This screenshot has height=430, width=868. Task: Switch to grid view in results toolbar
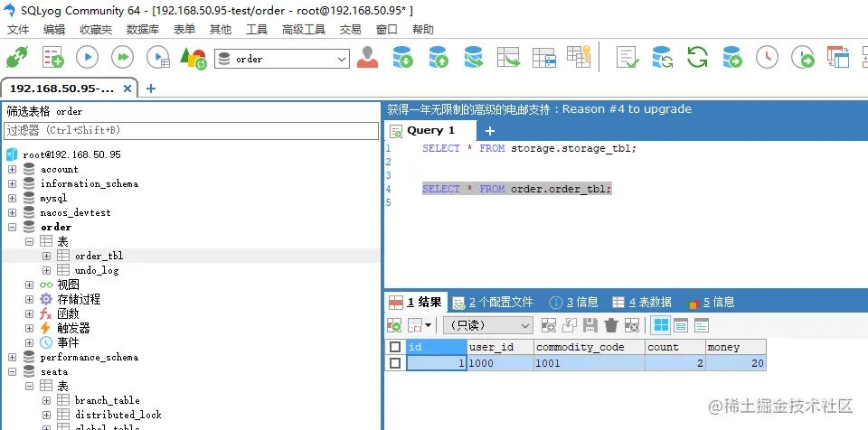(661, 325)
